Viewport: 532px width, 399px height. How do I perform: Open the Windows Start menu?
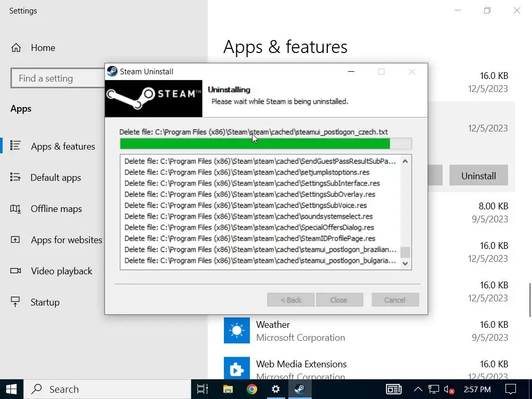tap(11, 389)
